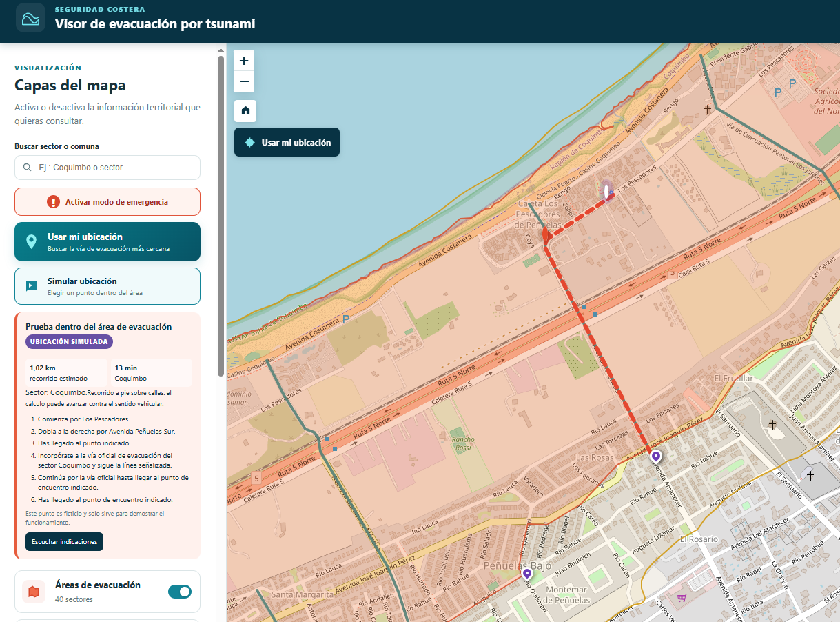Click Escuchar indicaciones button

(64, 542)
